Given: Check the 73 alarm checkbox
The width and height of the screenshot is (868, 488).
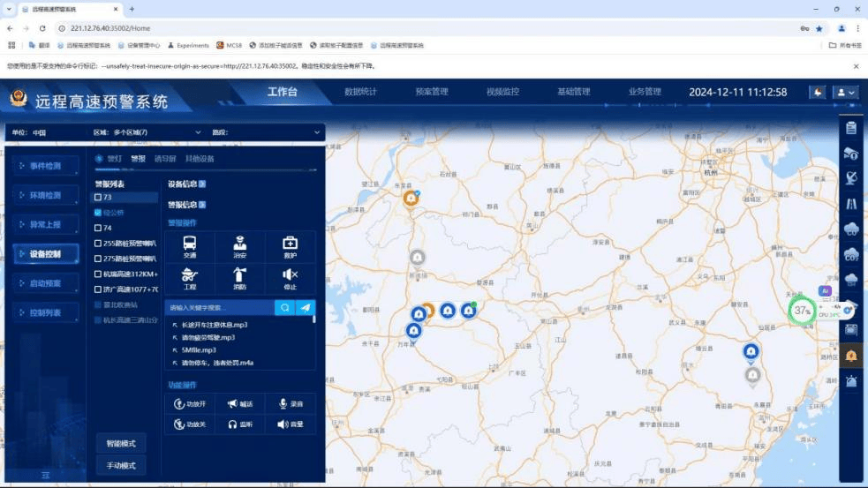Looking at the screenshot, I should pyautogui.click(x=98, y=198).
